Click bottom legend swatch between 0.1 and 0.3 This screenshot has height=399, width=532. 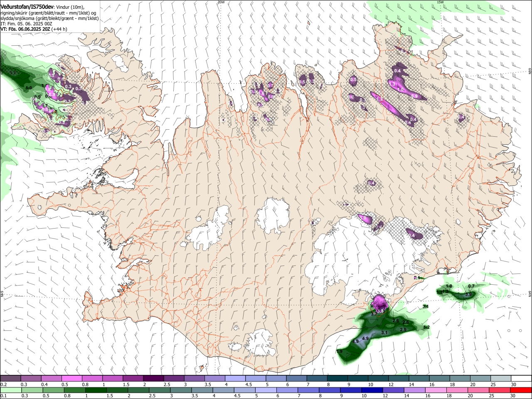(10, 390)
